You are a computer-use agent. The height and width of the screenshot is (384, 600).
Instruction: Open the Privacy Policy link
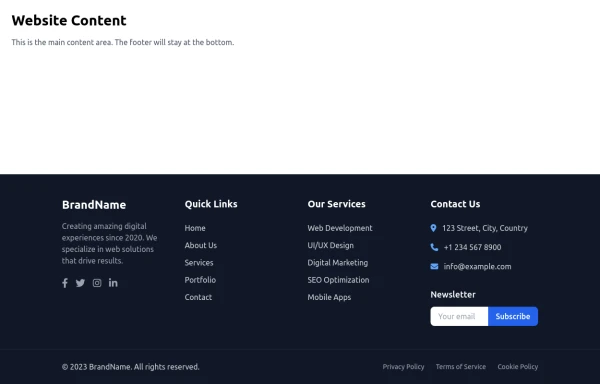point(403,366)
